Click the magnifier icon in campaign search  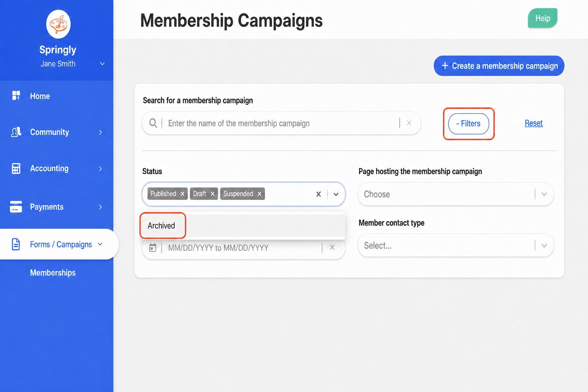tap(153, 123)
